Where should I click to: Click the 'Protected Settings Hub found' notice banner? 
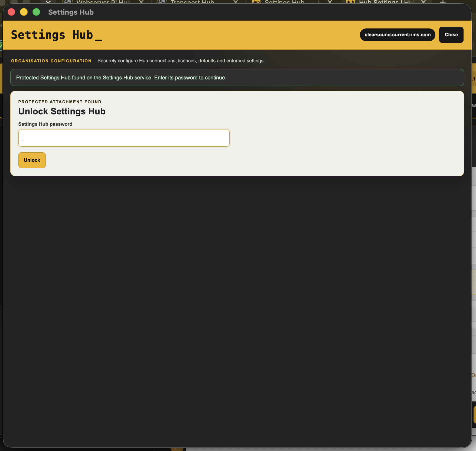point(237,78)
